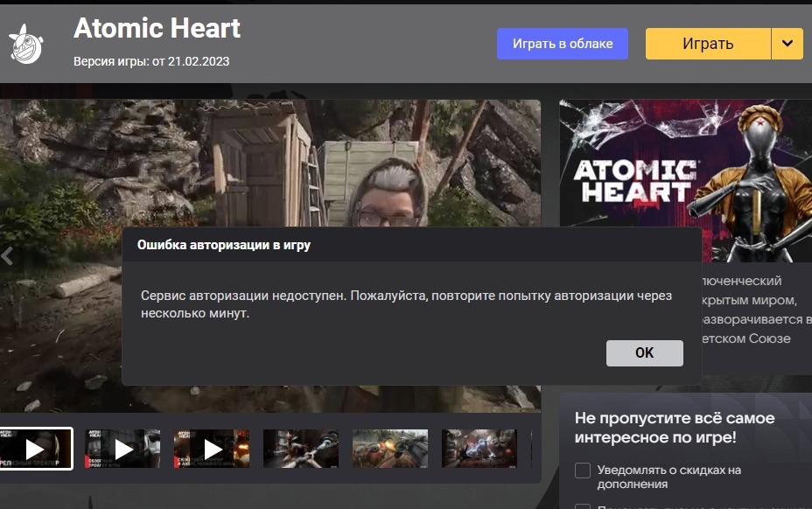Open the fourth screenshot thumbnail with the axe
This screenshot has width=812, height=509.
[301, 449]
